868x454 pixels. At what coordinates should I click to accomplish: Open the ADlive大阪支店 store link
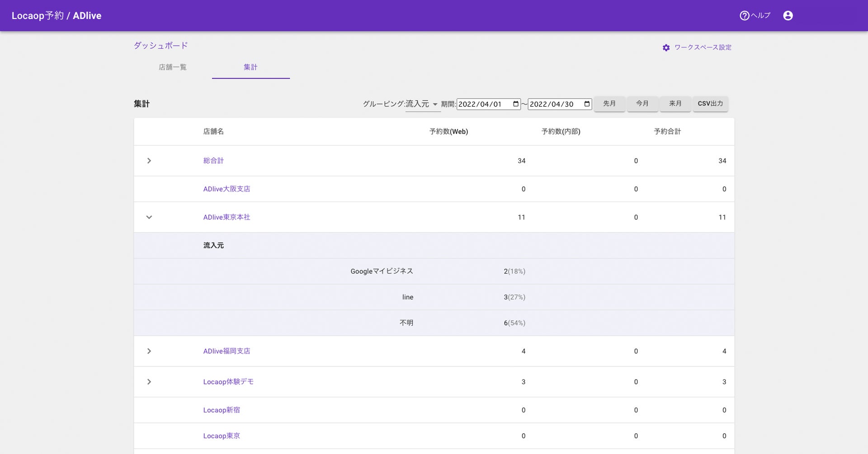pyautogui.click(x=226, y=189)
